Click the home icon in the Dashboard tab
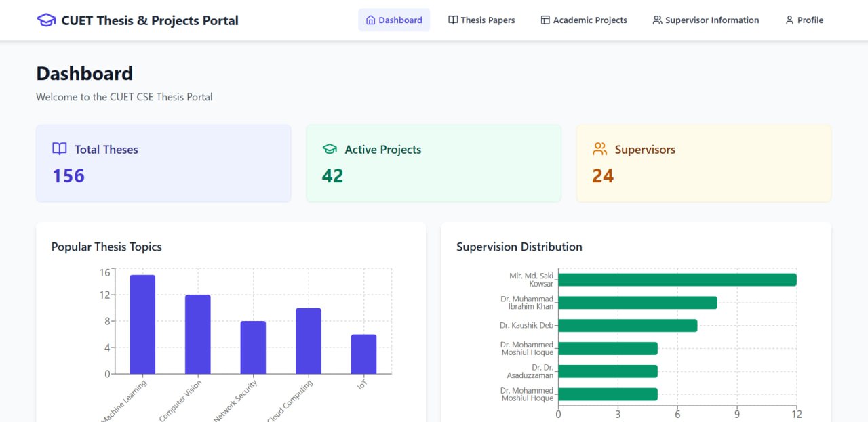The height and width of the screenshot is (422, 868). click(370, 20)
